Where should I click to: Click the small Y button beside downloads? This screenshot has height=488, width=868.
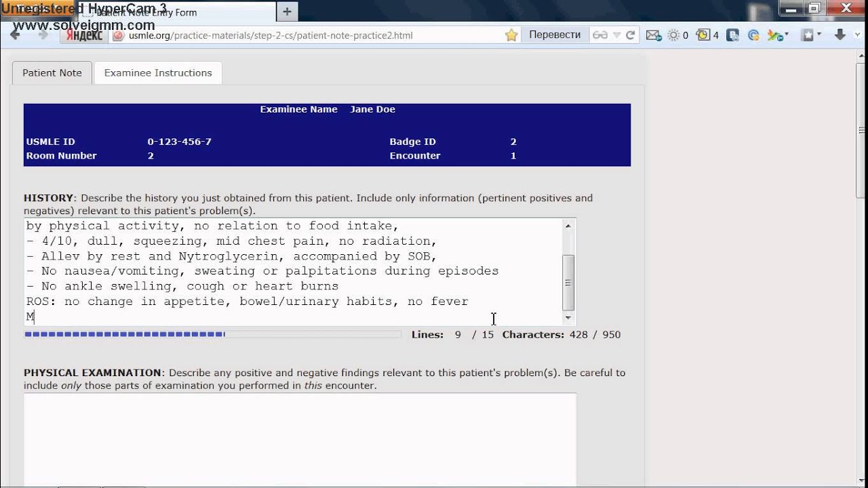click(x=858, y=35)
